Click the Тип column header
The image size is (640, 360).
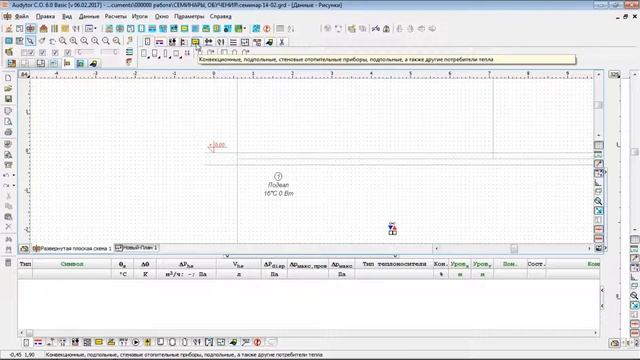point(25,264)
